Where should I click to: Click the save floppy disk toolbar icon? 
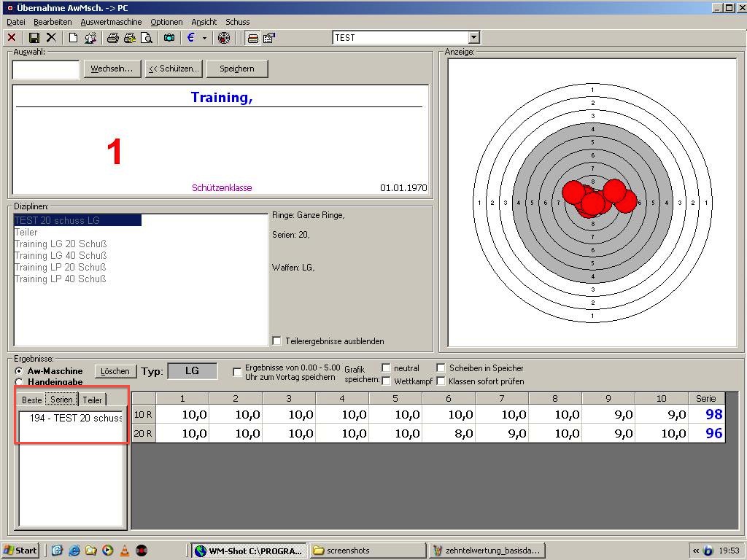point(34,38)
